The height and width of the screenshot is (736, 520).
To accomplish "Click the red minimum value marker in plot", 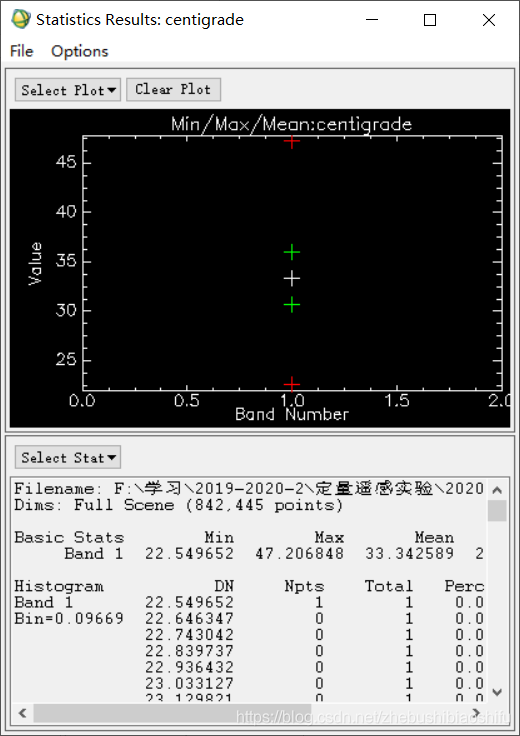I will tap(292, 385).
